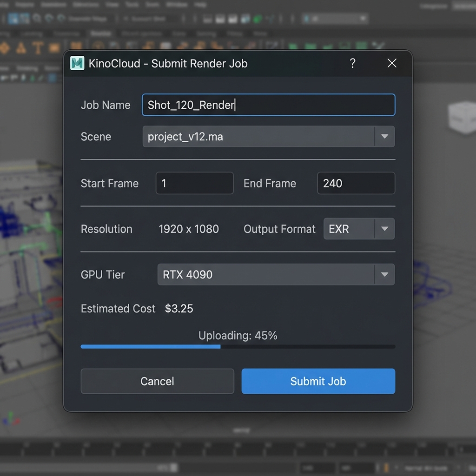This screenshot has width=476, height=476.
Task: Click the Cancel button
Action: [157, 381]
